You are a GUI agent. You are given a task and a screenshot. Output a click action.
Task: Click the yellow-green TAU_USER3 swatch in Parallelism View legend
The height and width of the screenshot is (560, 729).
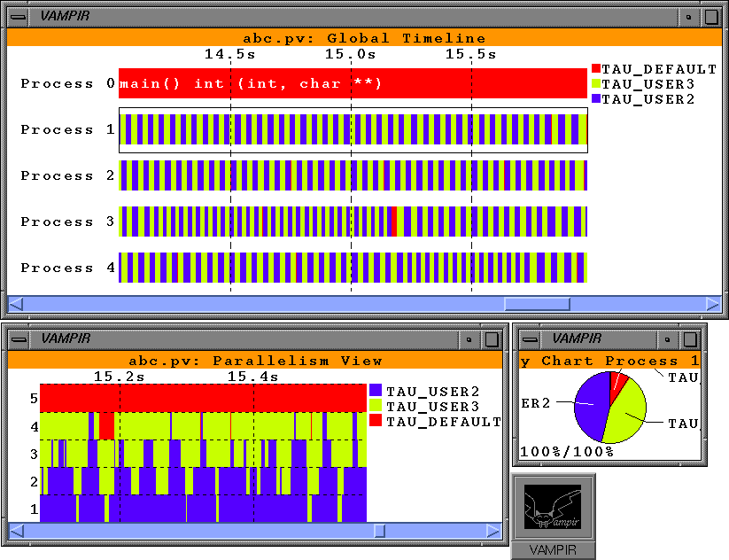click(x=376, y=406)
